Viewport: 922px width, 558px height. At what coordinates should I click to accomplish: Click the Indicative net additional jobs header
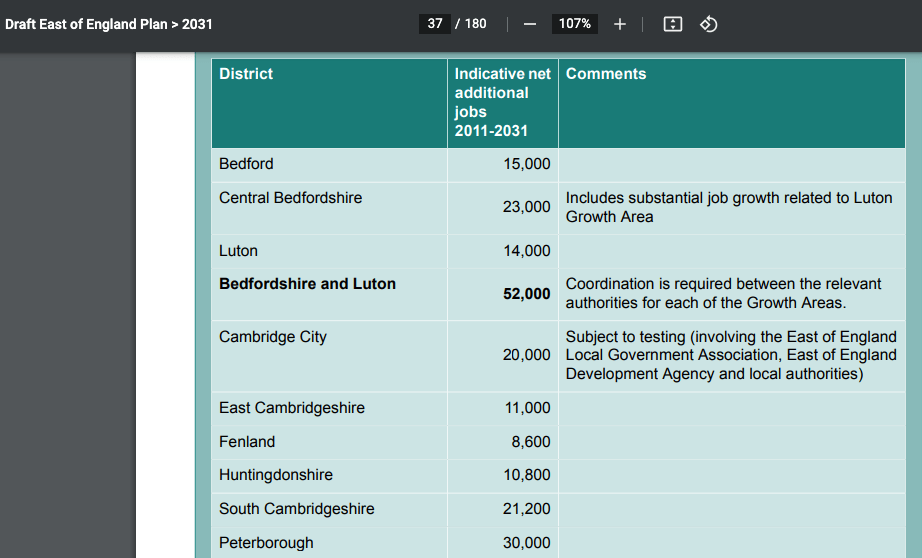pyautogui.click(x=502, y=102)
